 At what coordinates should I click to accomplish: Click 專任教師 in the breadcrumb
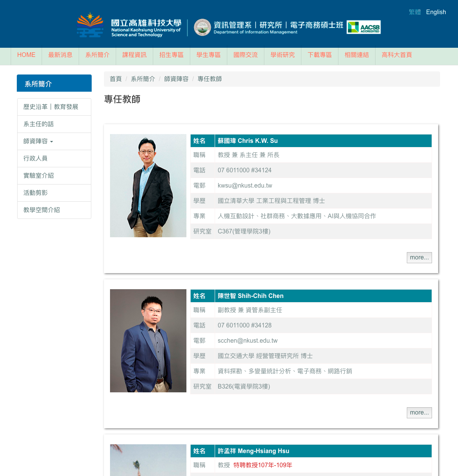[210, 79]
